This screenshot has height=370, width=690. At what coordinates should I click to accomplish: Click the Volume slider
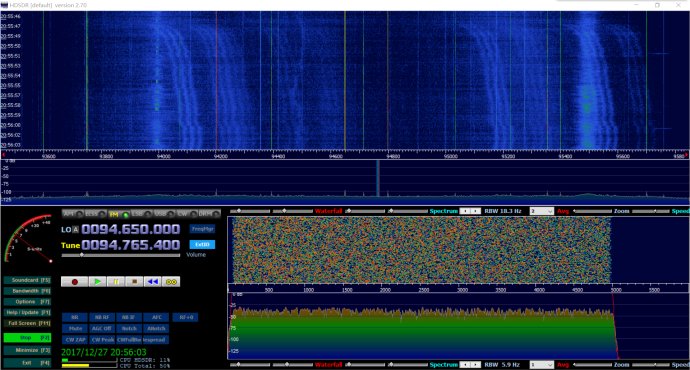[x=121, y=255]
